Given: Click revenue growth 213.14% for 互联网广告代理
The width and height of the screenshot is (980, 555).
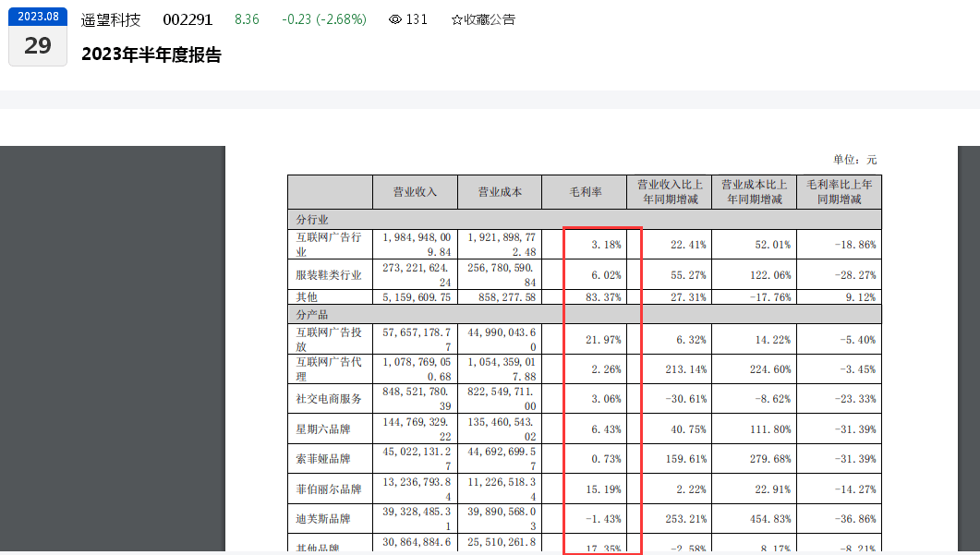Looking at the screenshot, I should point(685,369).
